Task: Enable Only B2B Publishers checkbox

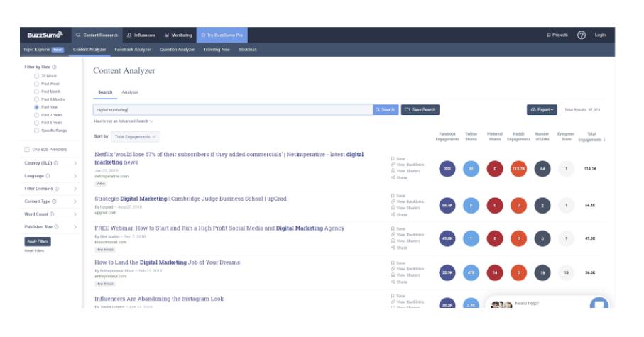Action: coord(27,150)
